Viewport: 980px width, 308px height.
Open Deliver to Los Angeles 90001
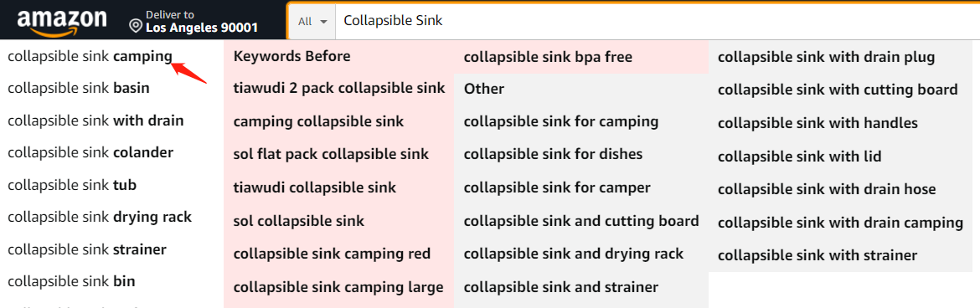[x=193, y=21]
